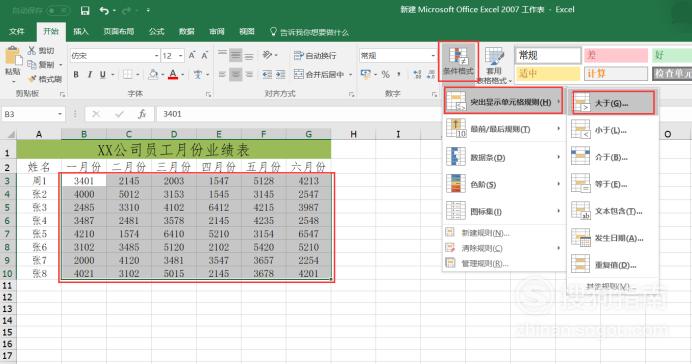This screenshot has height=364, width=692.
Task: Select the Normal cell style
Action: point(548,56)
